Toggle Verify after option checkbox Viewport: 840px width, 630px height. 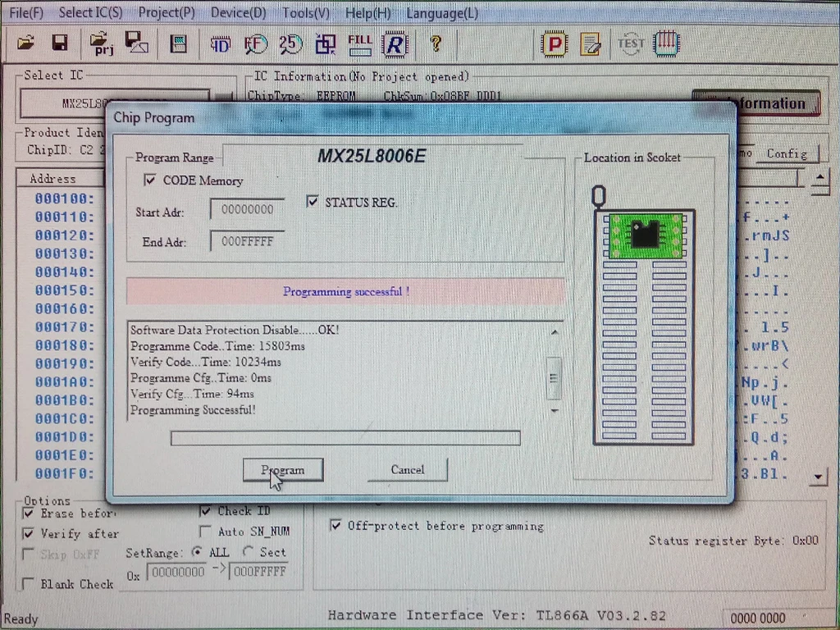click(29, 533)
